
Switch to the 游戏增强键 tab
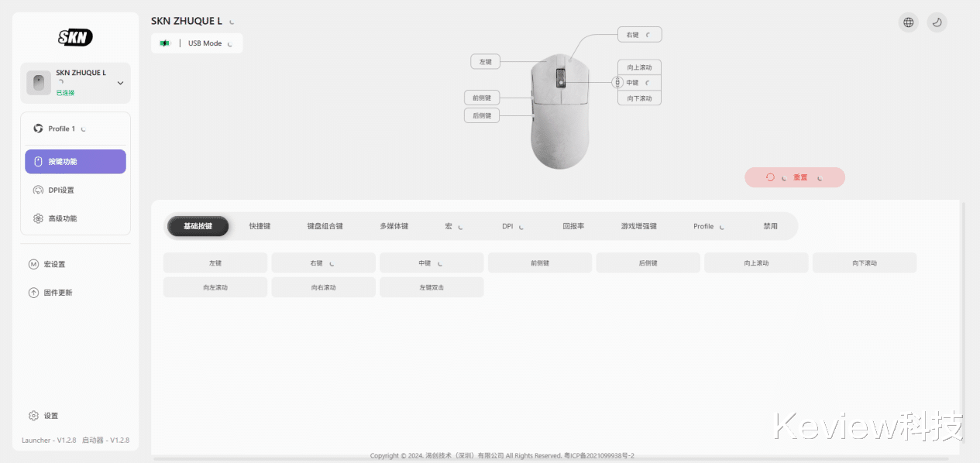[638, 226]
